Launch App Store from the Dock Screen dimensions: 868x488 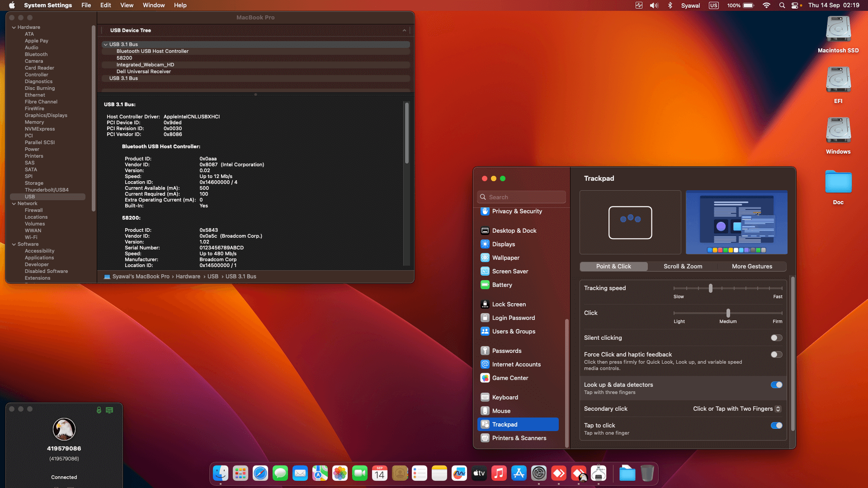[519, 473]
